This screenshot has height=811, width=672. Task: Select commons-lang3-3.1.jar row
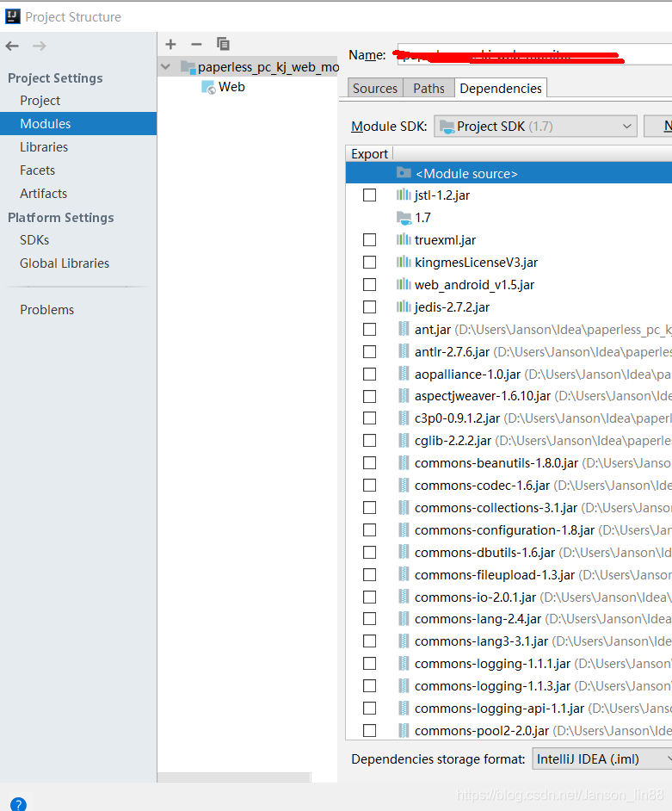(x=509, y=641)
